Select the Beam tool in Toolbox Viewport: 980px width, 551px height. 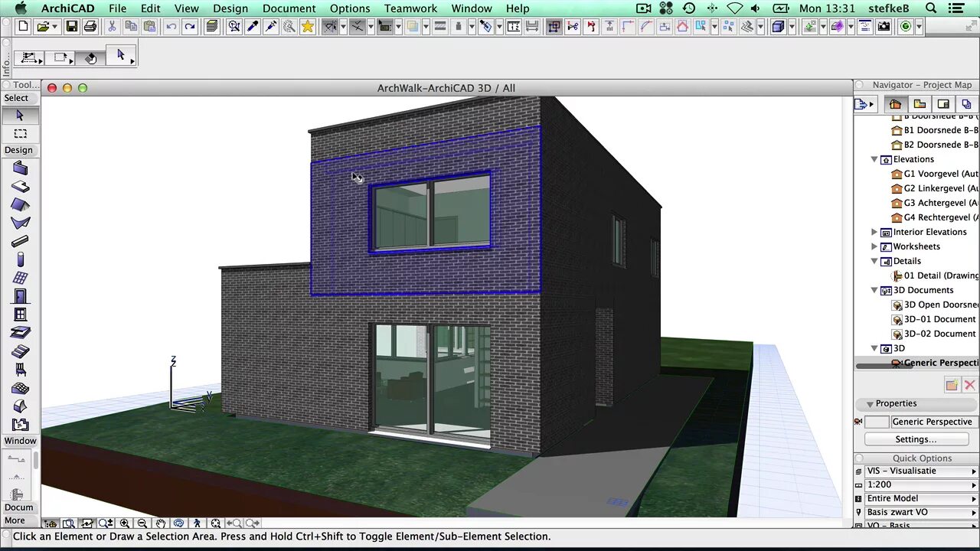coord(20,241)
